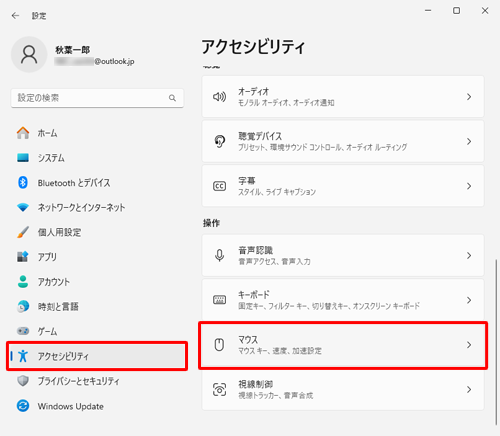The height and width of the screenshot is (436, 500).
Task: Click the @outlook.jp email text
Action: pos(114,61)
